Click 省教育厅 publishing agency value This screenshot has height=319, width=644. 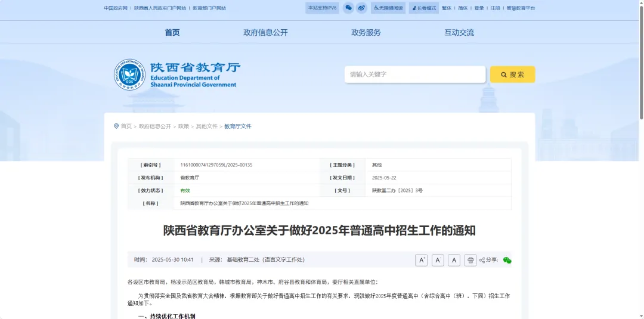[x=190, y=178]
